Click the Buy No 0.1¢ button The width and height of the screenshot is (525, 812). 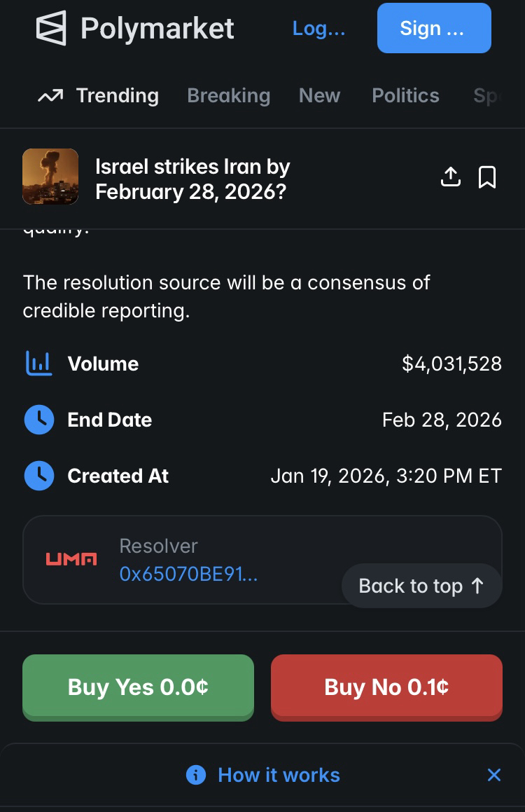point(386,687)
